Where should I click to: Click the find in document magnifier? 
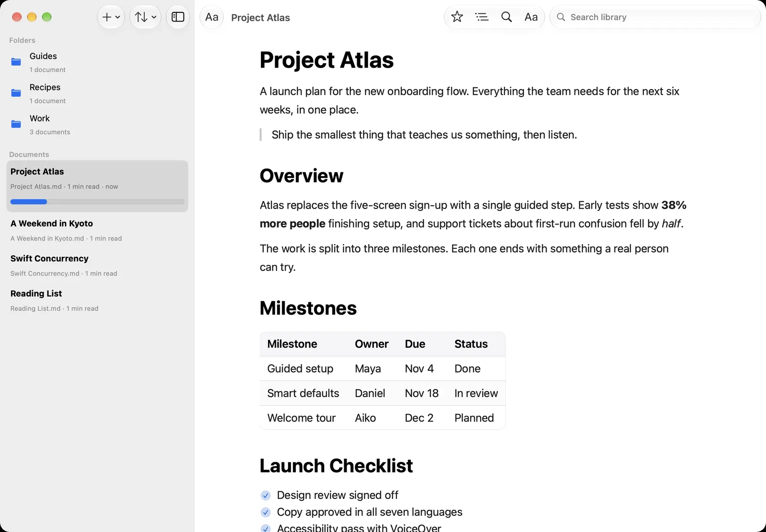pos(507,17)
